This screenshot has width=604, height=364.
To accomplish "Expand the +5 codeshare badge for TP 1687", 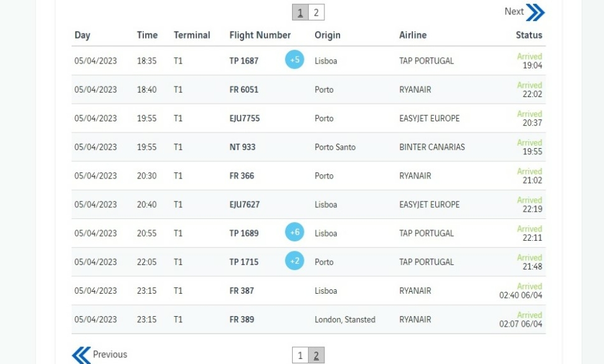I will (295, 60).
